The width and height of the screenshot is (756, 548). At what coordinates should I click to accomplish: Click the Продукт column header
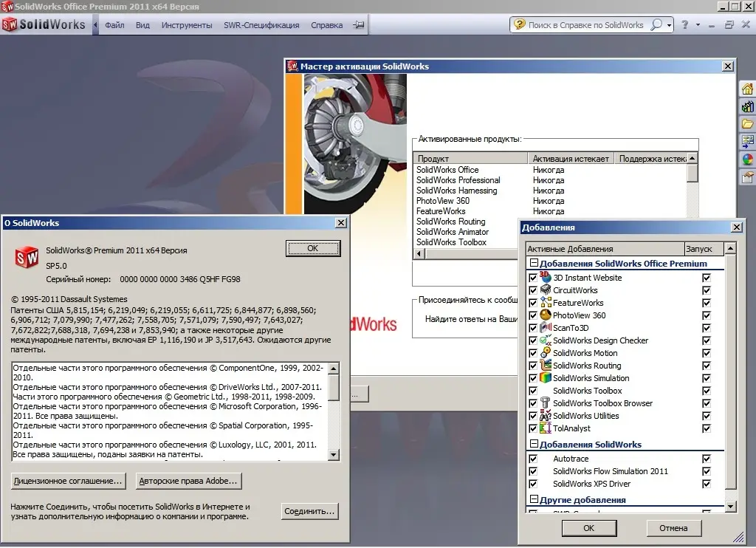[x=470, y=158]
